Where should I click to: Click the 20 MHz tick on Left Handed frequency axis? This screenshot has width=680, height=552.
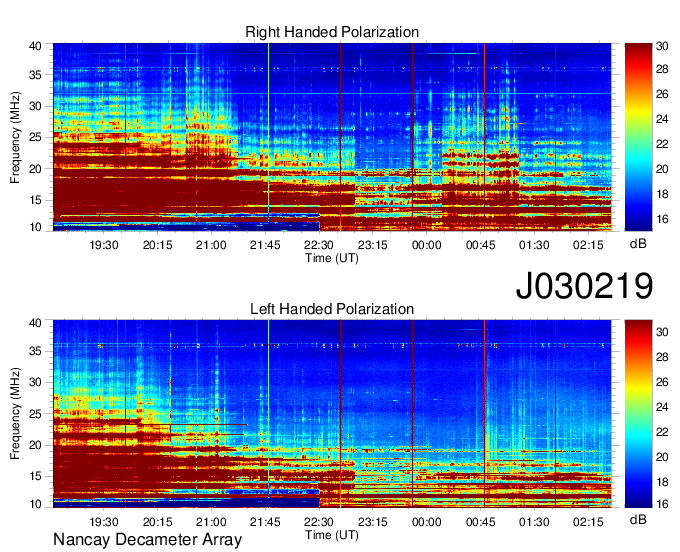point(35,445)
